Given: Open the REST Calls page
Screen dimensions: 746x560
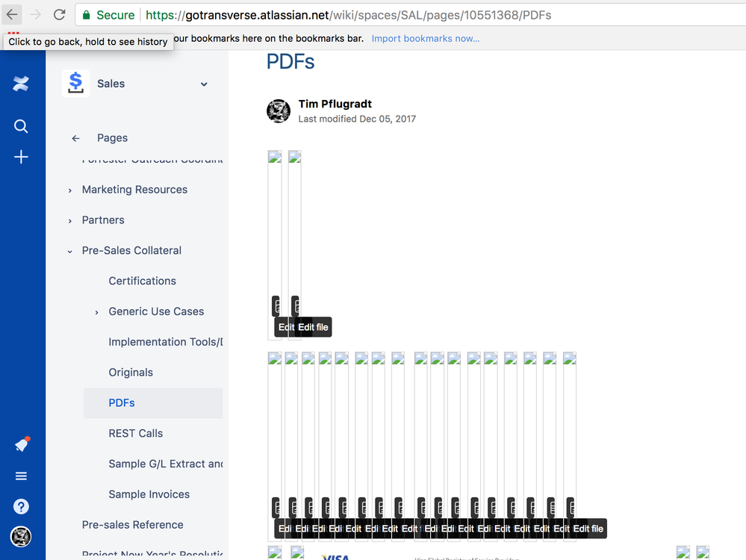Looking at the screenshot, I should (135, 434).
